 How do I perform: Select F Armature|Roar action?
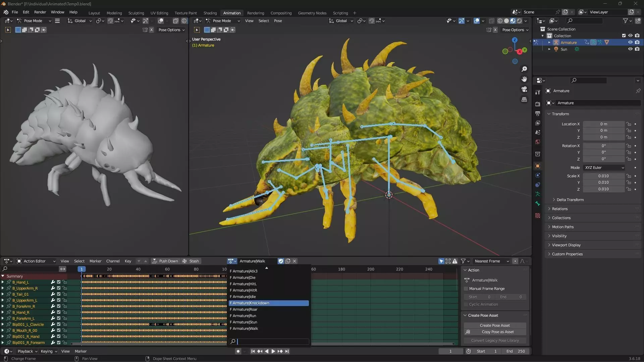[x=269, y=309]
